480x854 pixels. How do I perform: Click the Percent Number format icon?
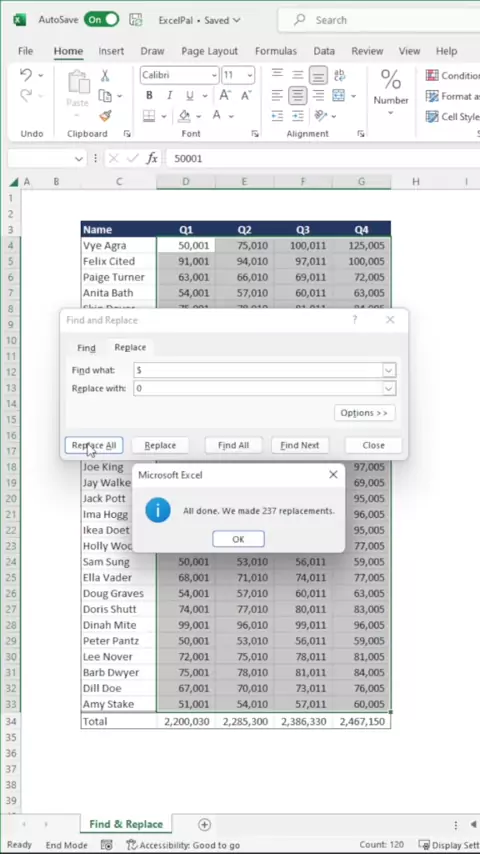pos(391,80)
